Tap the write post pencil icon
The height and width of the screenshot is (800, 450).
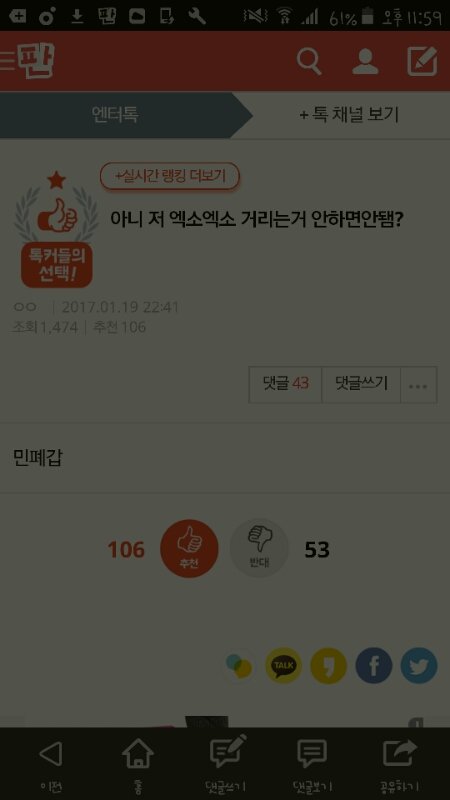pos(422,61)
